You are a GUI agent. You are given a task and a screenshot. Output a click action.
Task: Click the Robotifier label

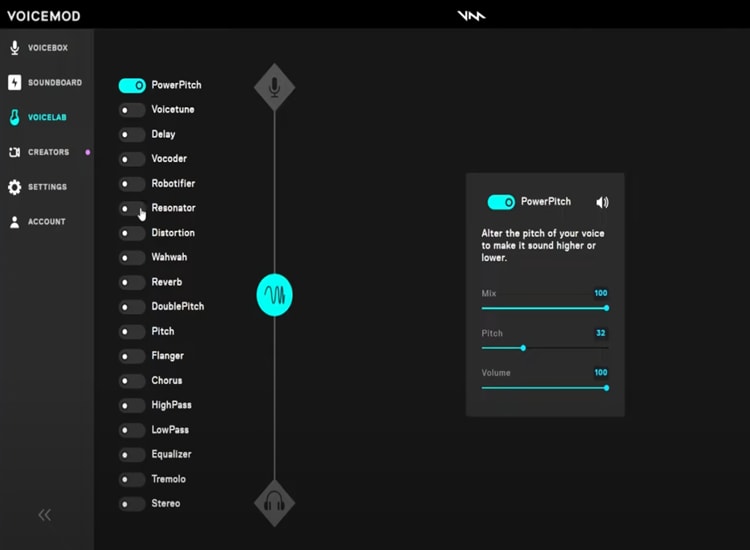pos(173,184)
